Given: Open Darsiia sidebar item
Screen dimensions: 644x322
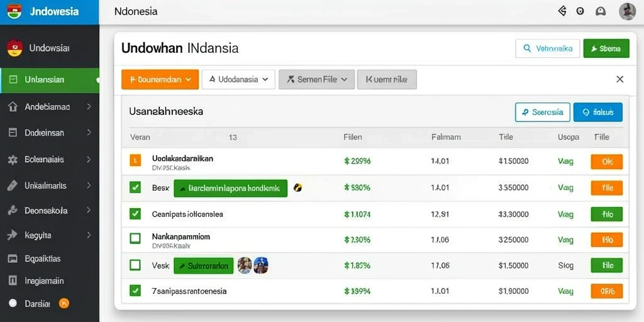Looking at the screenshot, I should (50, 304).
